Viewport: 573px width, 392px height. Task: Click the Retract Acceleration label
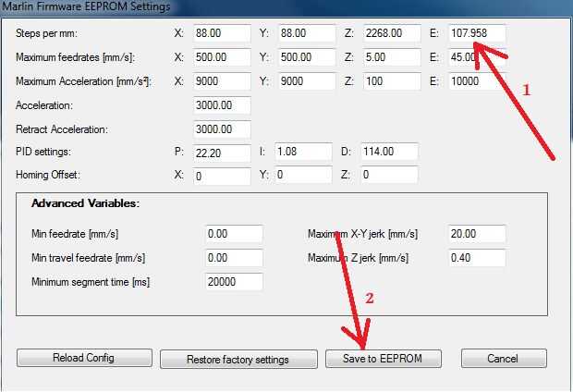[x=62, y=129]
